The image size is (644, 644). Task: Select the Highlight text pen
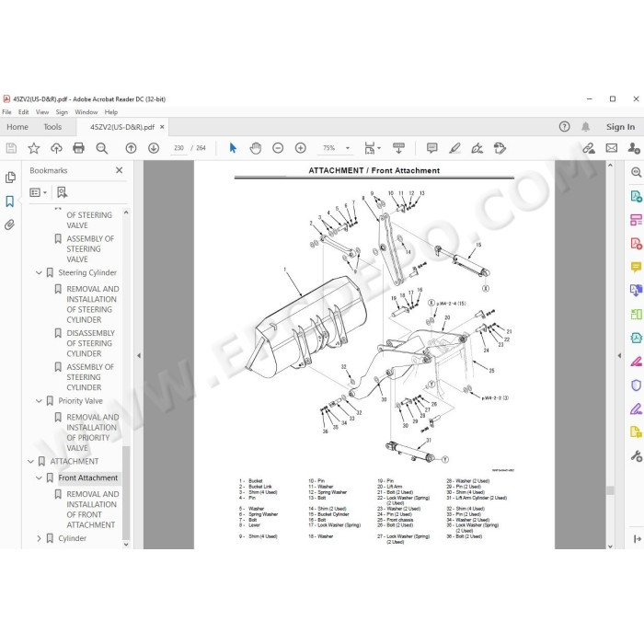pyautogui.click(x=454, y=148)
